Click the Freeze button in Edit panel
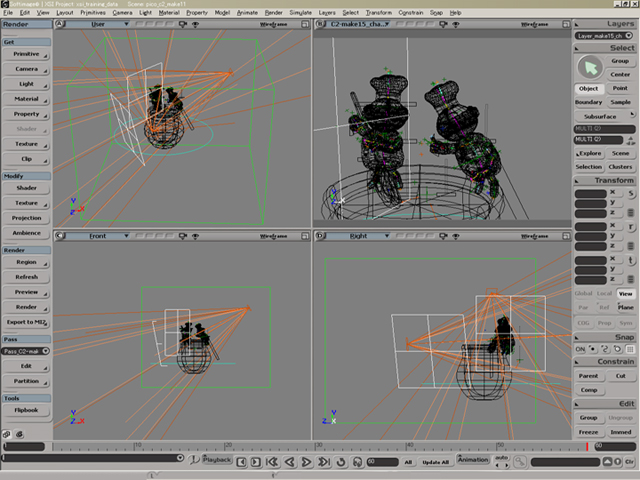640x480 pixels. point(589,432)
